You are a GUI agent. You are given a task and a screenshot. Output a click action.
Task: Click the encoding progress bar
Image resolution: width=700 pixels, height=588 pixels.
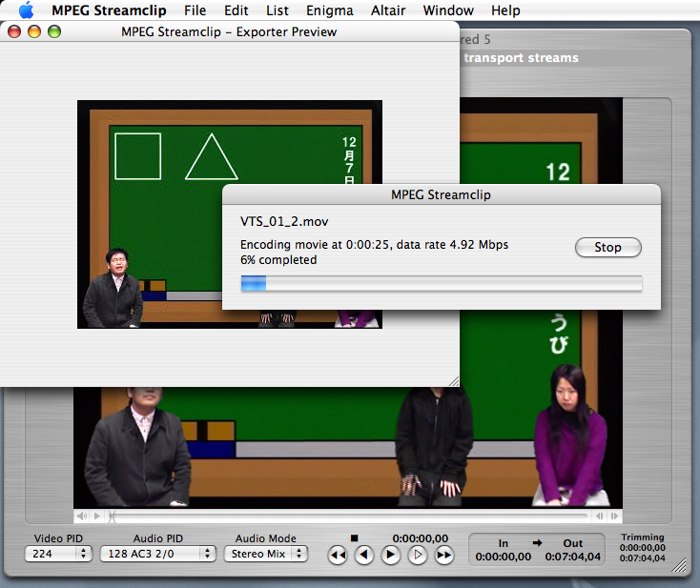point(441,283)
